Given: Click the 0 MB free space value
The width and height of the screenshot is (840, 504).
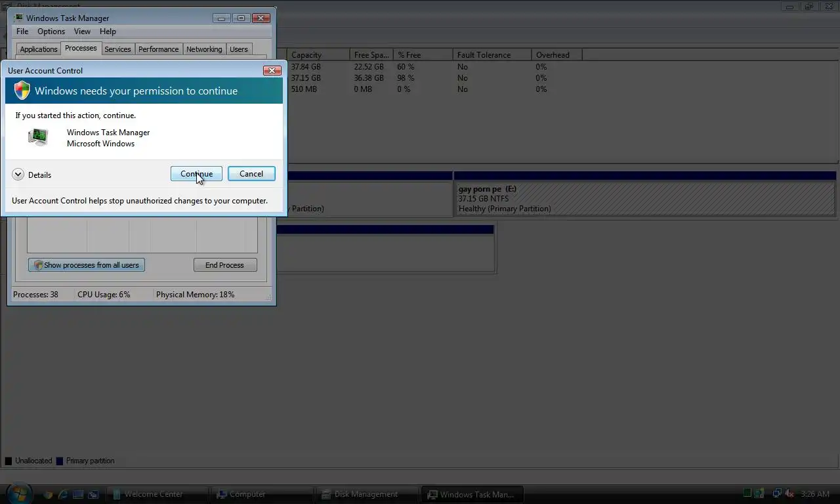Looking at the screenshot, I should pos(363,89).
